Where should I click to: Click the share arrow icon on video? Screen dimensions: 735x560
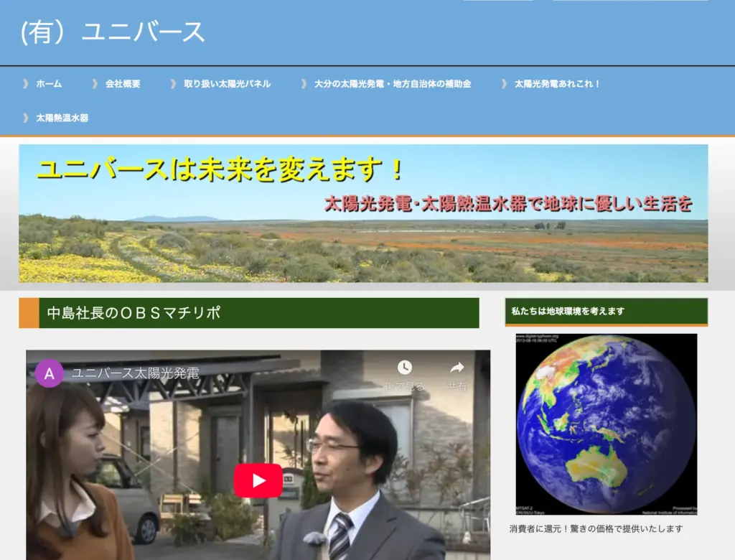tap(457, 368)
